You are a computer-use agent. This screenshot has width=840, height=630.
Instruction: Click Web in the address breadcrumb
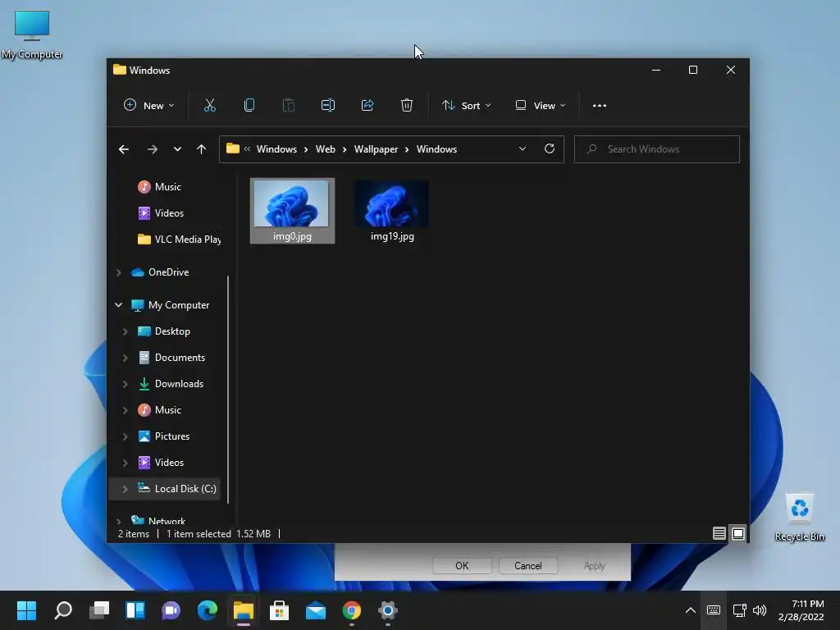coord(325,149)
